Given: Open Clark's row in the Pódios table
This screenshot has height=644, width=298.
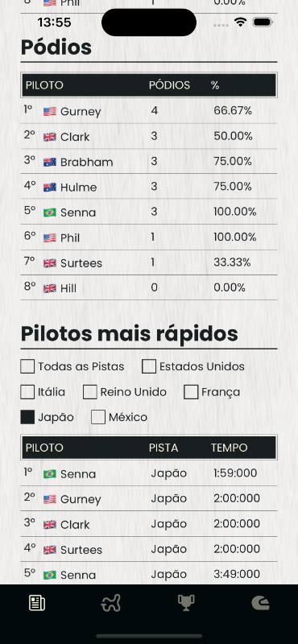Looking at the screenshot, I should coord(149,136).
